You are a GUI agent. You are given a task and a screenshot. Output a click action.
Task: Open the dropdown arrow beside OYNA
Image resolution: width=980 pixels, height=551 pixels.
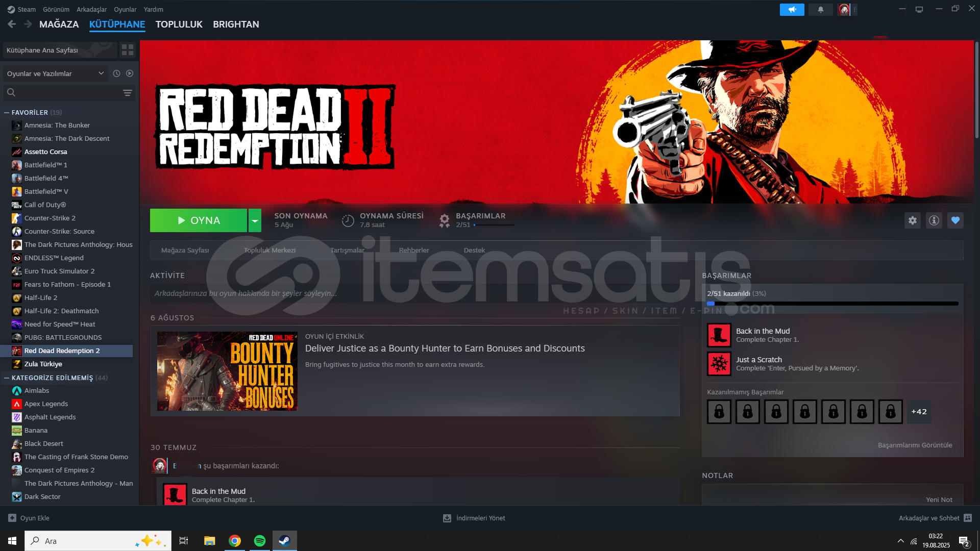tap(255, 220)
